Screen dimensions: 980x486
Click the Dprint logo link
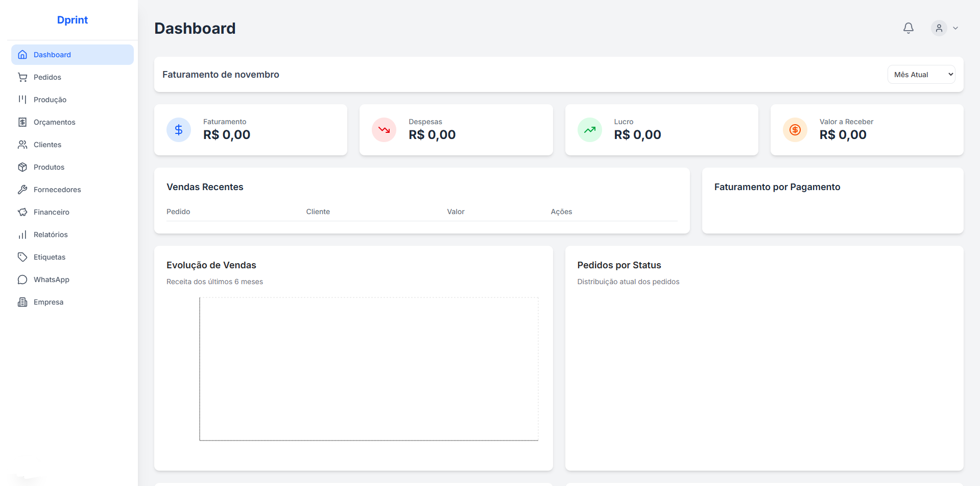(x=72, y=20)
